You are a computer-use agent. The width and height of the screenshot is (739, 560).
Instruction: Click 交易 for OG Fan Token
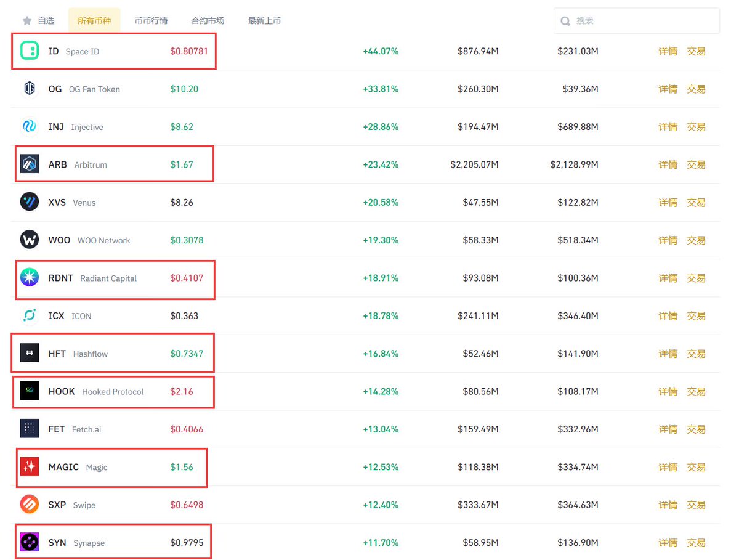696,89
